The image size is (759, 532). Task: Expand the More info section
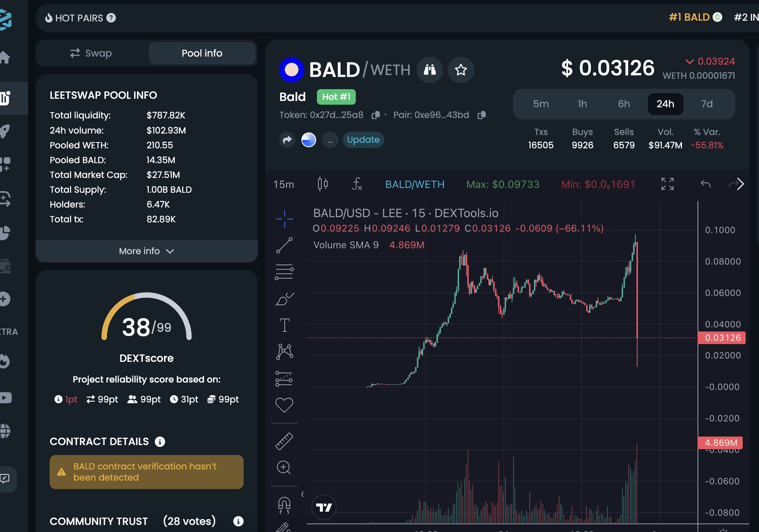(x=146, y=251)
